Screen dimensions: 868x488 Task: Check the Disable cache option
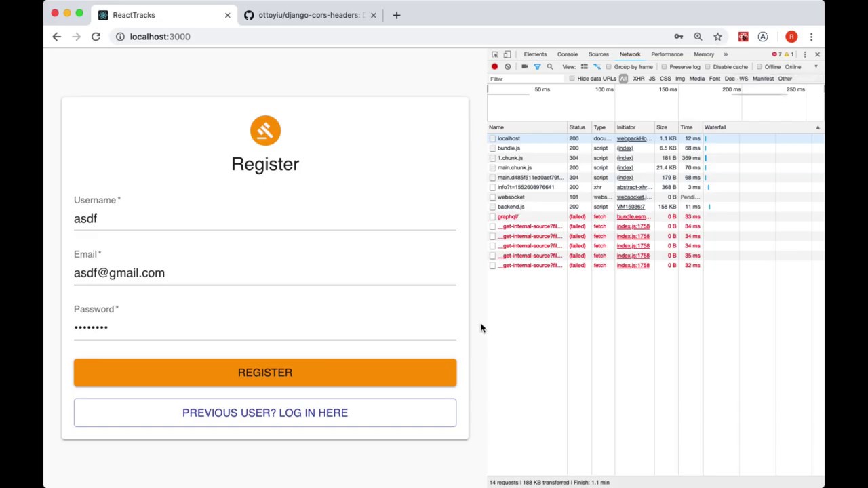[707, 67]
